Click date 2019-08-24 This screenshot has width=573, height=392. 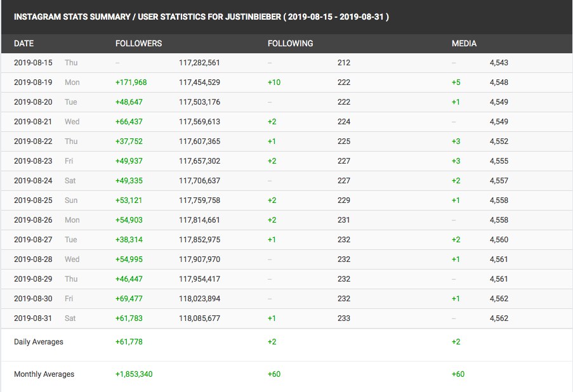[33, 181]
